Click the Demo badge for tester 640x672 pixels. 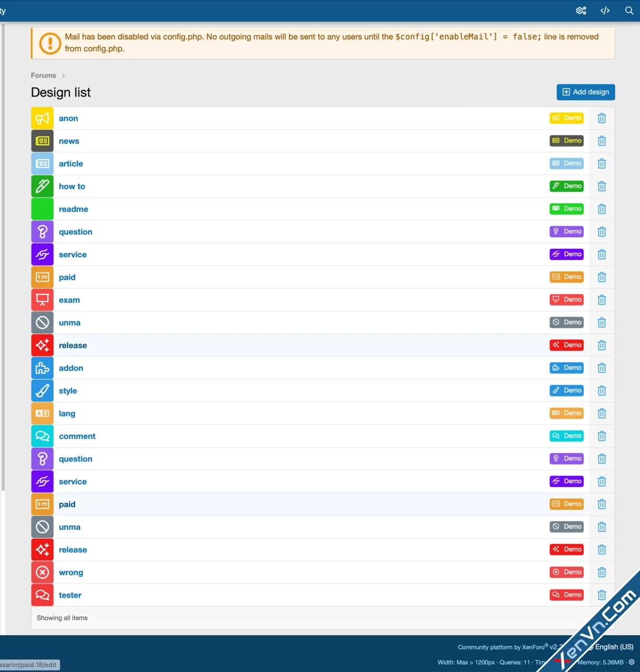point(566,595)
